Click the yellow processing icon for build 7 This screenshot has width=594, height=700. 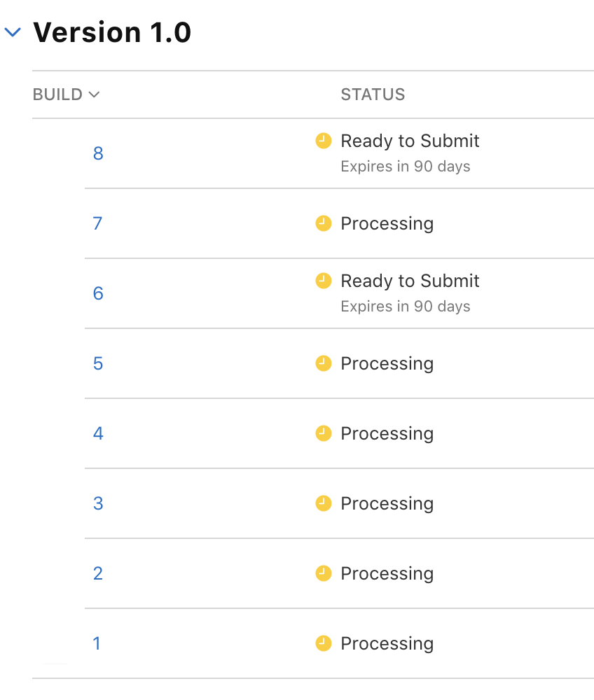pyautogui.click(x=323, y=223)
